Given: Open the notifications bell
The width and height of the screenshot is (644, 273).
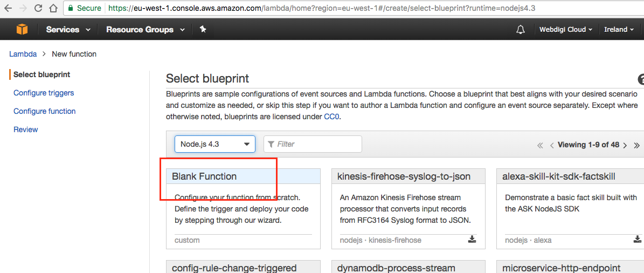Looking at the screenshot, I should point(520,30).
